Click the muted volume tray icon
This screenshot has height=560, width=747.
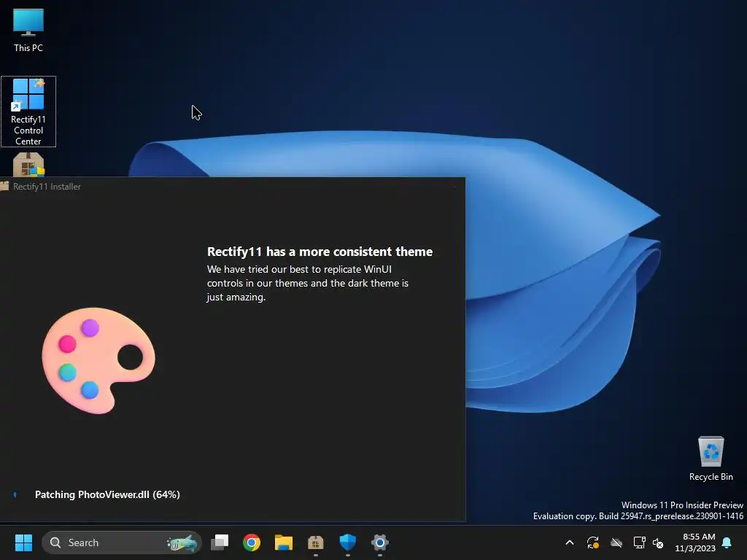pyautogui.click(x=658, y=542)
